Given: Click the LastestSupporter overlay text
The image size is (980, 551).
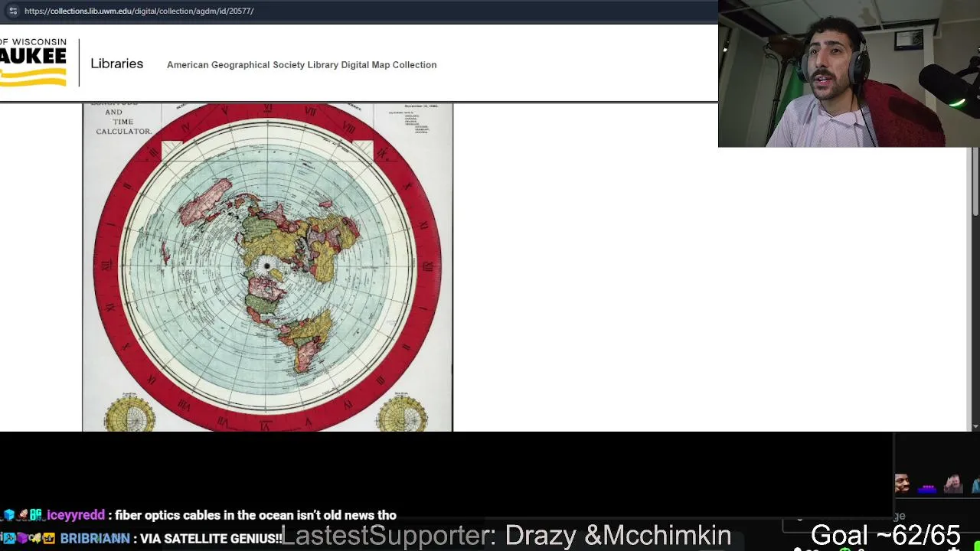Looking at the screenshot, I should click(506, 536).
